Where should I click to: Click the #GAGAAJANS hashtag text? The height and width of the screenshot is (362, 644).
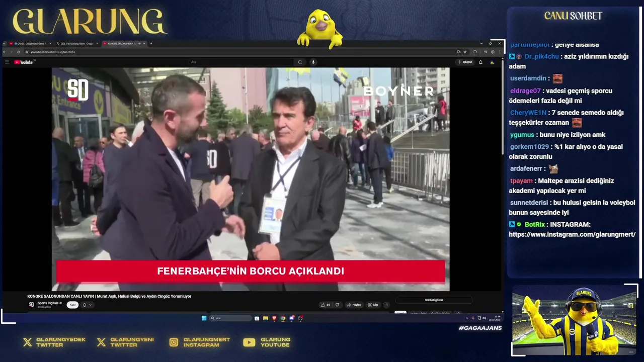480,328
